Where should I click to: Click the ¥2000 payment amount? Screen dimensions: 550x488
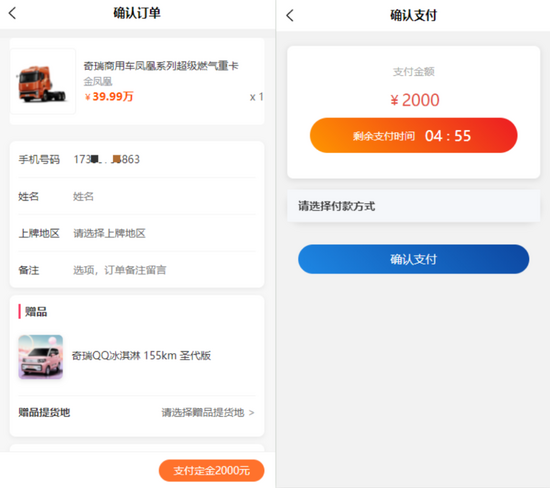(x=415, y=100)
